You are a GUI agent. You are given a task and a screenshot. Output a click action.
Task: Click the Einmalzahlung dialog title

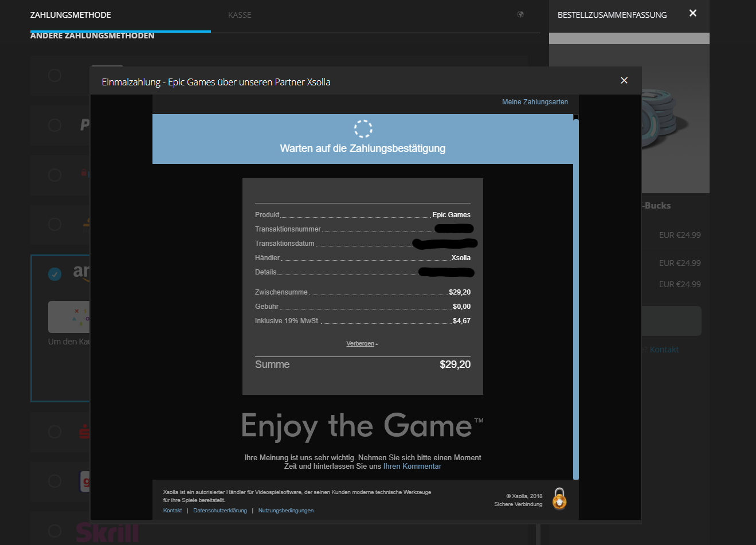coord(216,82)
